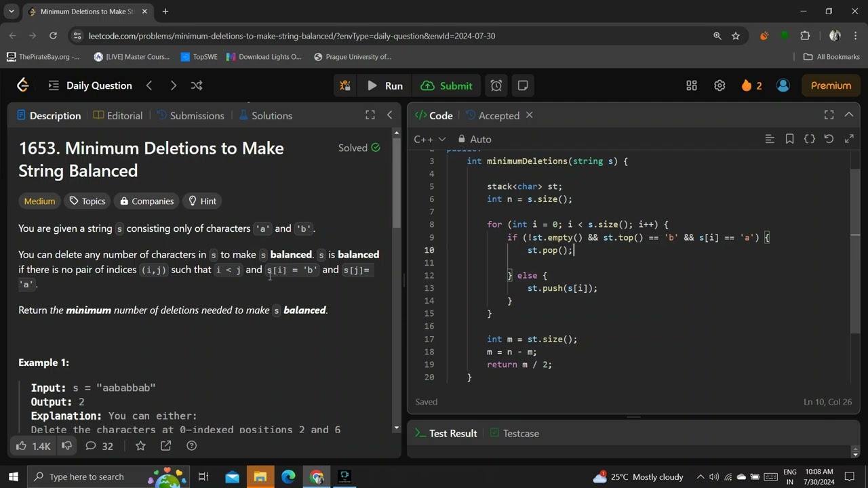
Task: Switch to the Submissions tab
Action: pyautogui.click(x=191, y=116)
